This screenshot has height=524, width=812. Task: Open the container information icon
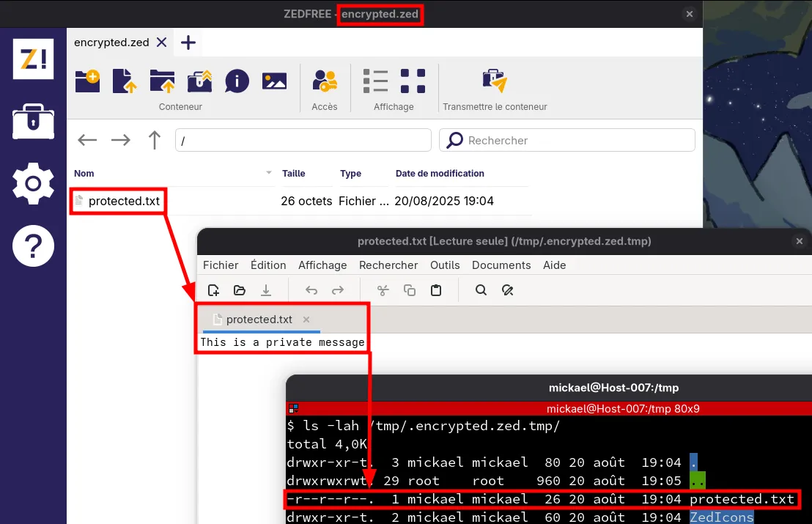237,81
